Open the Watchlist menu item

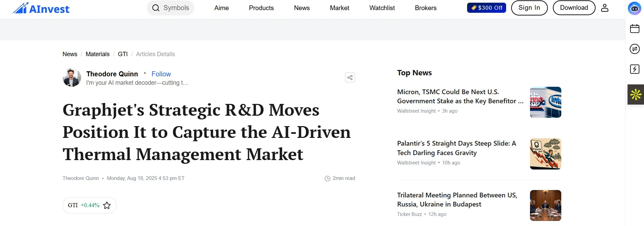[382, 8]
